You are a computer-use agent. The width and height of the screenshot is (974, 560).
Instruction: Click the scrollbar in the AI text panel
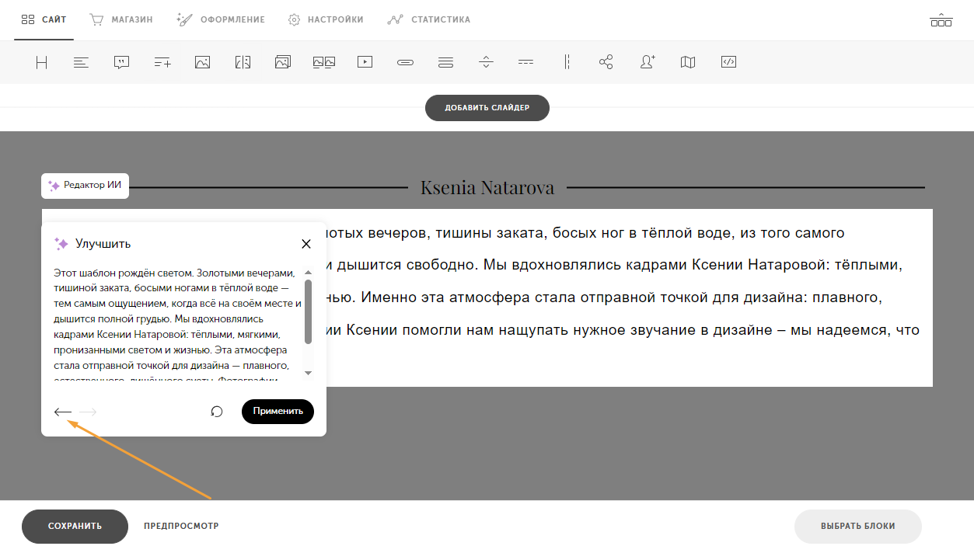(x=307, y=311)
